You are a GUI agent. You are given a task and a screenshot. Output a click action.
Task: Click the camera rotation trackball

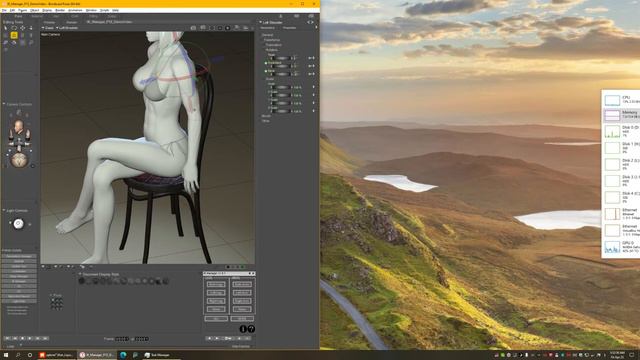[x=19, y=160]
